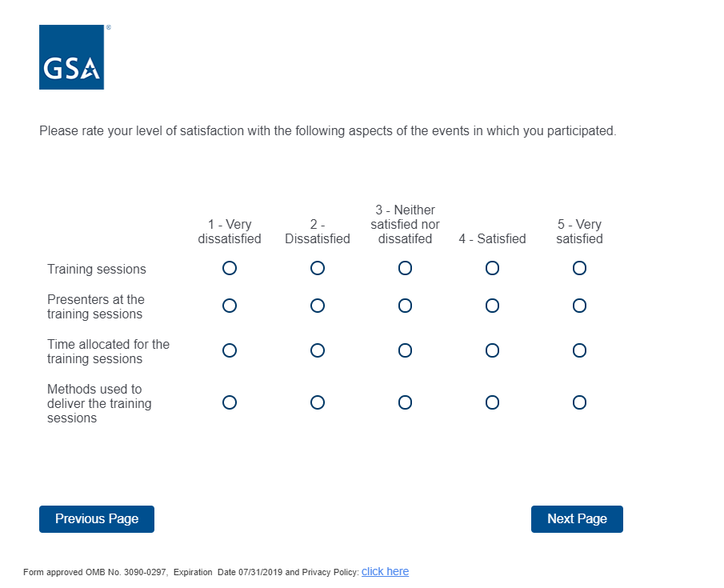Rate Time allocated as Very satisfied
This screenshot has height=588, width=724.
pyautogui.click(x=579, y=350)
